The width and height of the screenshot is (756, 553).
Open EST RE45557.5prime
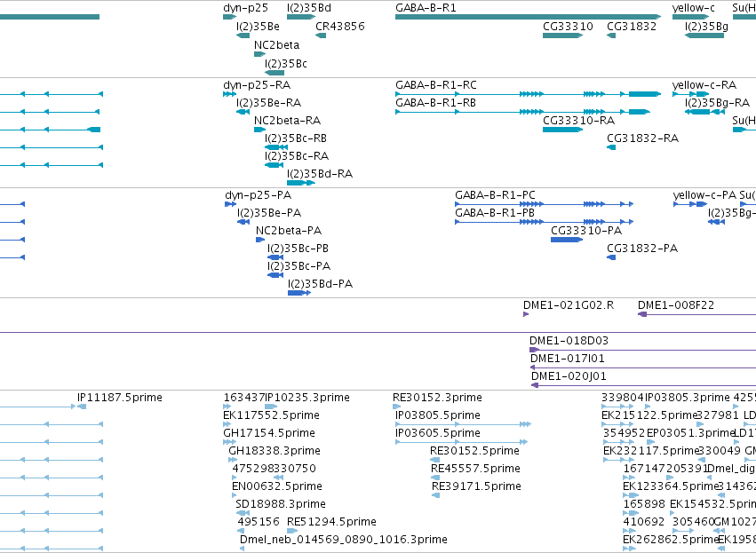(475, 469)
